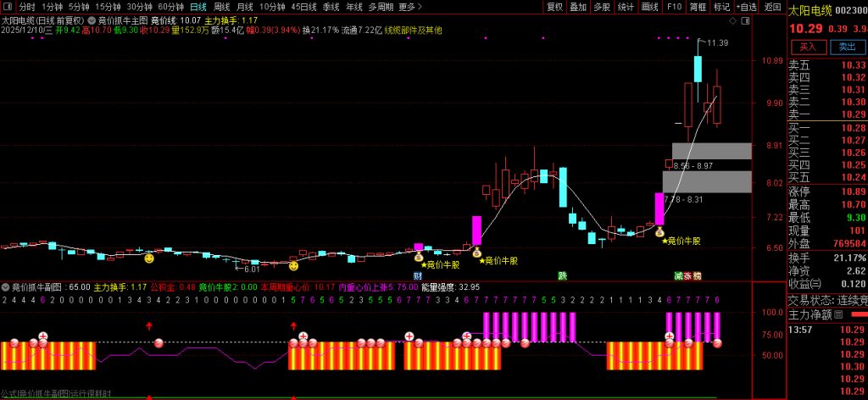868x400 pixels.
Task: Click the 返回 back button
Action: (x=772, y=7)
